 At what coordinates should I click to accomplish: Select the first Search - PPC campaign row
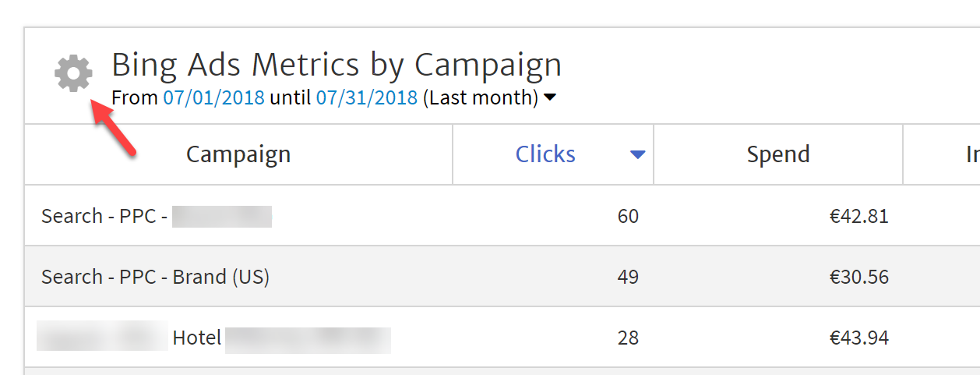click(502, 216)
